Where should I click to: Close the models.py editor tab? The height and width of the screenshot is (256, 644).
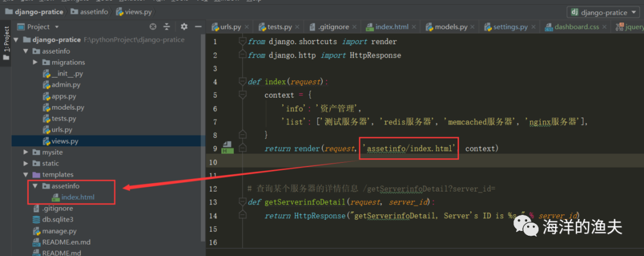coord(473,27)
